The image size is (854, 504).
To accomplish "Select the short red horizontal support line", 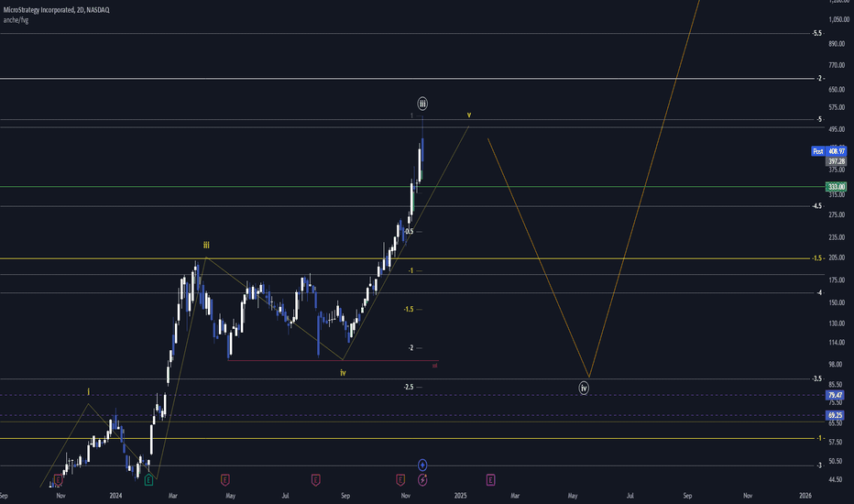I will (x=333, y=361).
